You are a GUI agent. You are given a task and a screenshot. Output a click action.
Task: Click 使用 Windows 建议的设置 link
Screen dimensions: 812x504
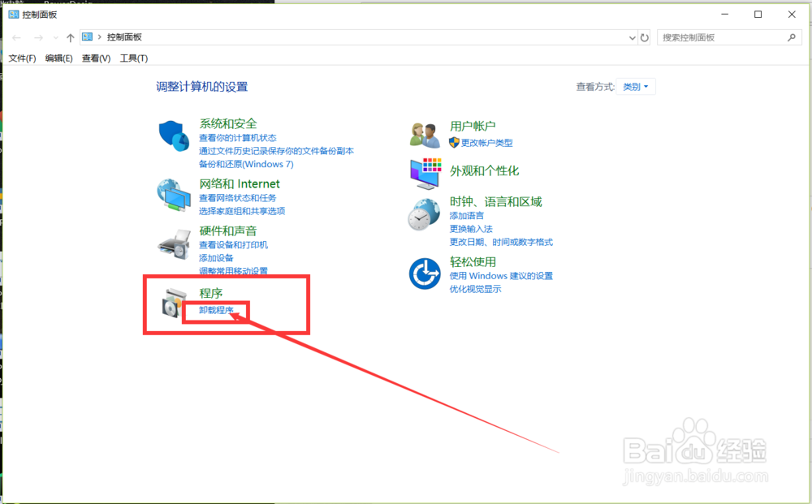[501, 276]
